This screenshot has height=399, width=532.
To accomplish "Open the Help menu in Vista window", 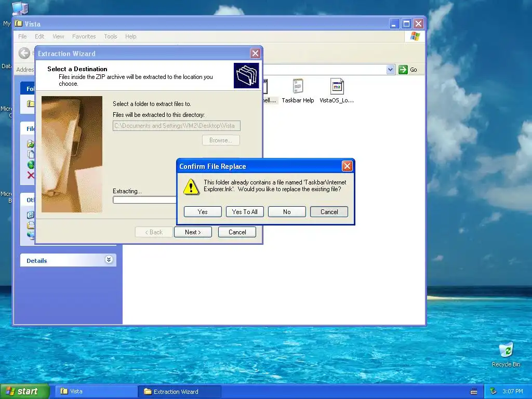I will pos(130,36).
